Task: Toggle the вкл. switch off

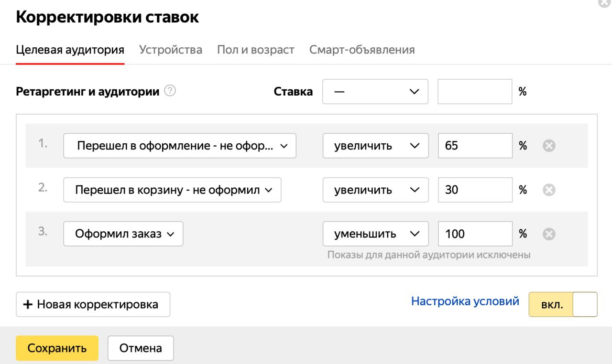Action: [x=563, y=305]
